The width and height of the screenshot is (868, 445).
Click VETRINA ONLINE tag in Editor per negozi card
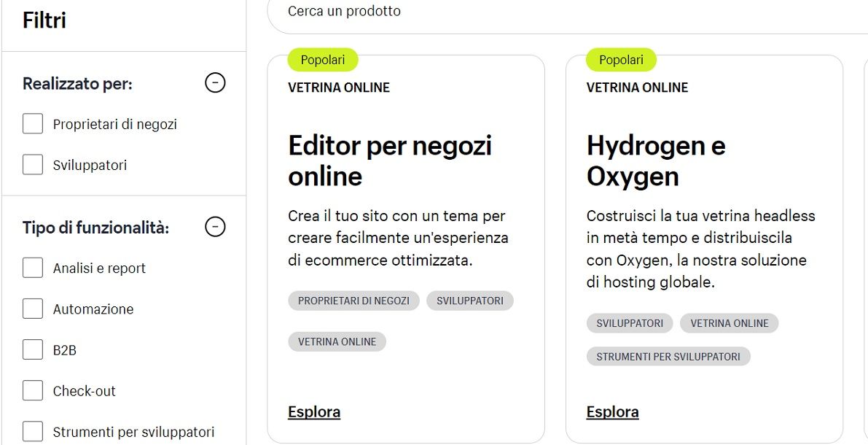click(337, 341)
